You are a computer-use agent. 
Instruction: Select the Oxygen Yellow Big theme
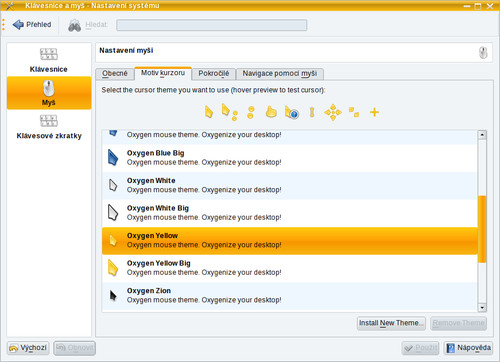[x=290, y=268]
